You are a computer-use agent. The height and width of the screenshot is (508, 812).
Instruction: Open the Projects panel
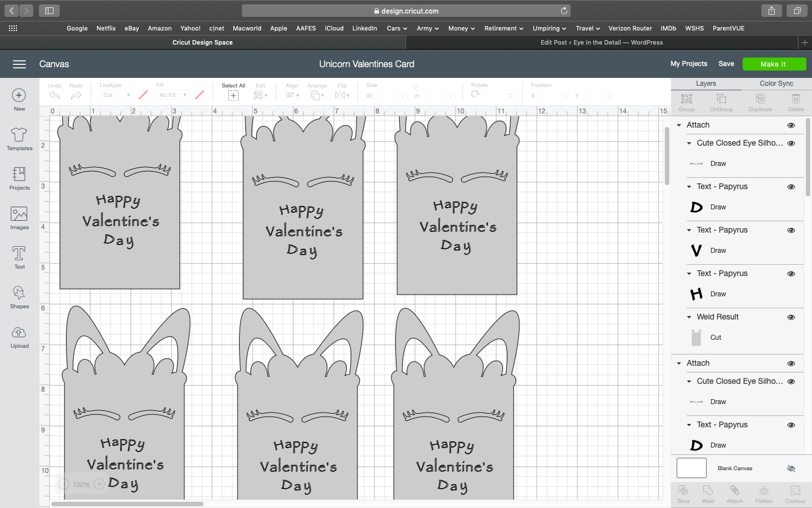point(19,178)
